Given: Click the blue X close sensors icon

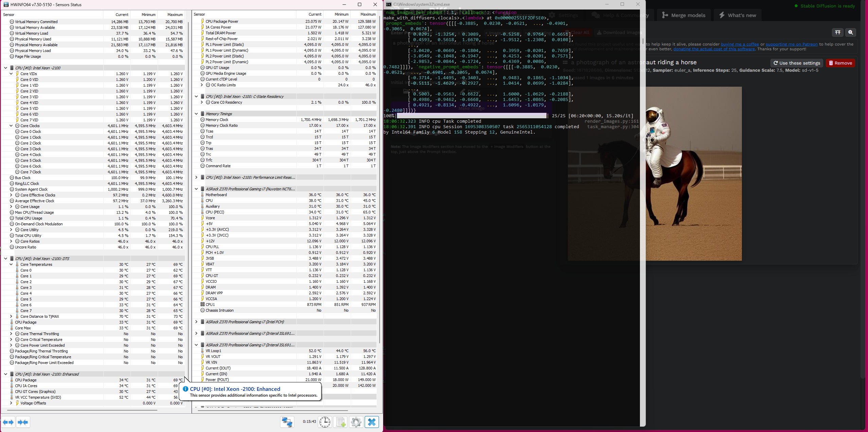Looking at the screenshot, I should [371, 422].
